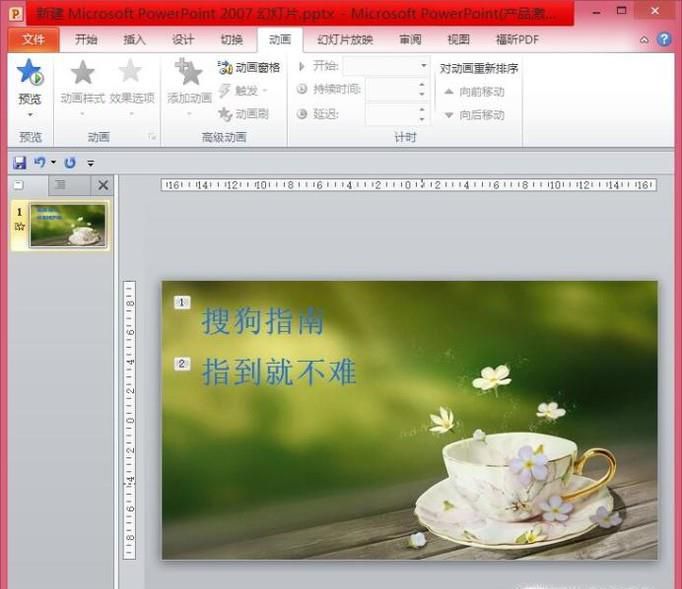Switch to the View (视图) tab
The width and height of the screenshot is (682, 589).
458,40
